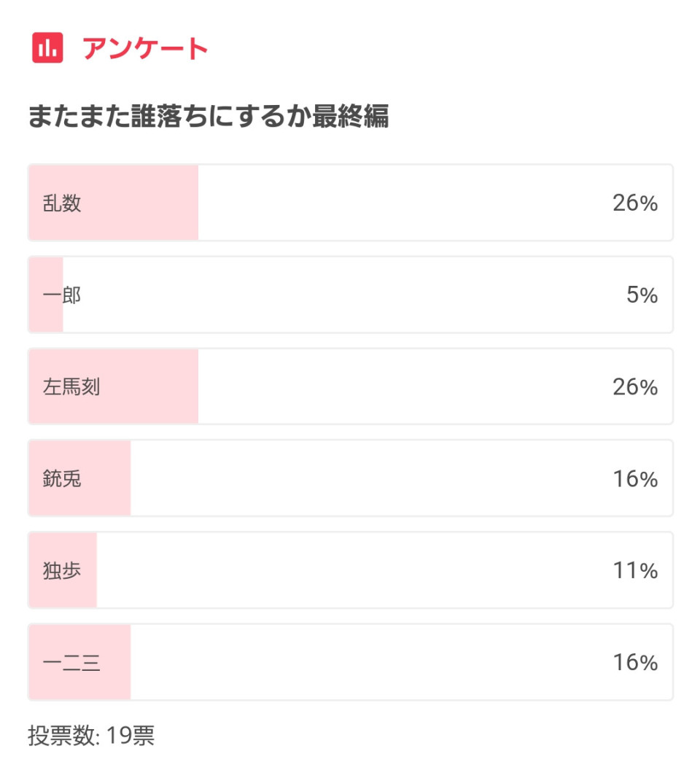This screenshot has width=700, height=770.
Task: Select the 左馬刻 poll option
Action: click(350, 386)
